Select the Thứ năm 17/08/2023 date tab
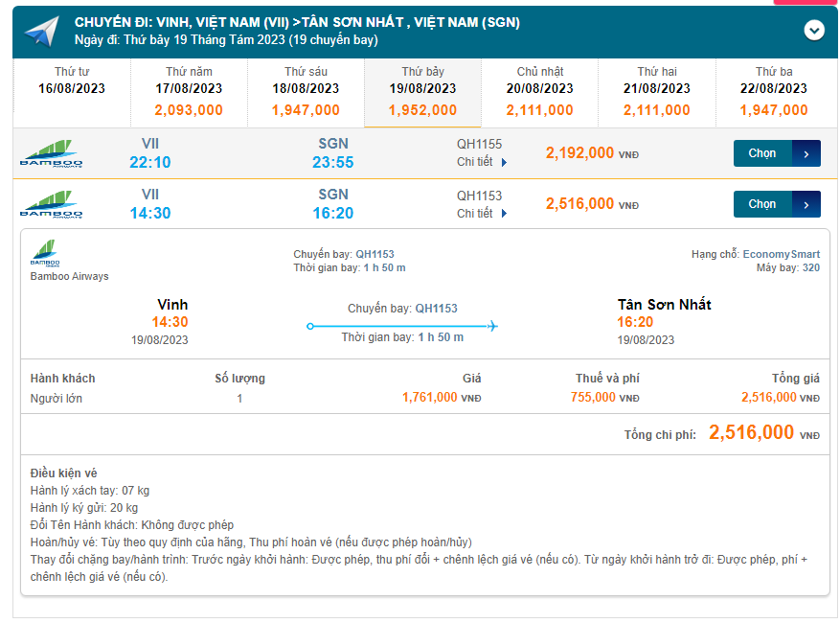The image size is (840, 623). tap(189, 92)
